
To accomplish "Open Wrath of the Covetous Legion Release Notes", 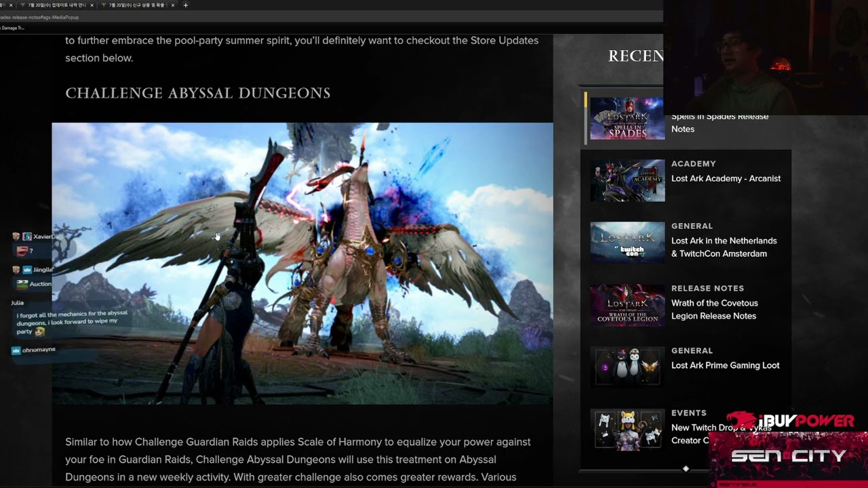I will click(x=715, y=310).
